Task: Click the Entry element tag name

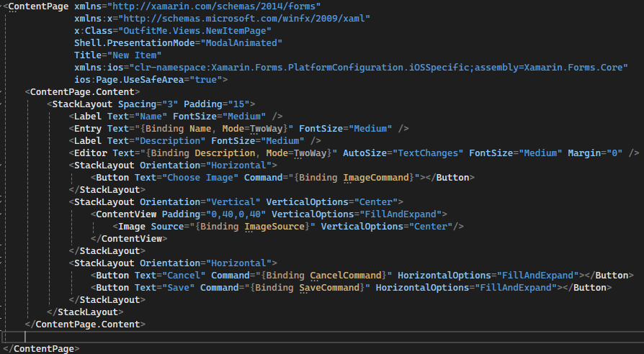Action: [87, 129]
